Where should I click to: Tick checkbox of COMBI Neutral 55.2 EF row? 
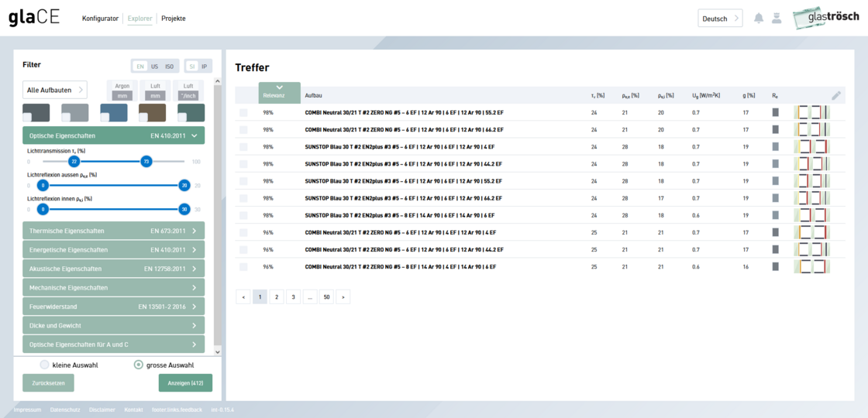pyautogui.click(x=243, y=112)
